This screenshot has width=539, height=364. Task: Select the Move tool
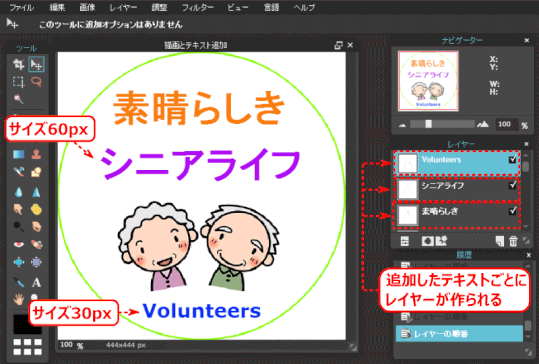(36, 64)
